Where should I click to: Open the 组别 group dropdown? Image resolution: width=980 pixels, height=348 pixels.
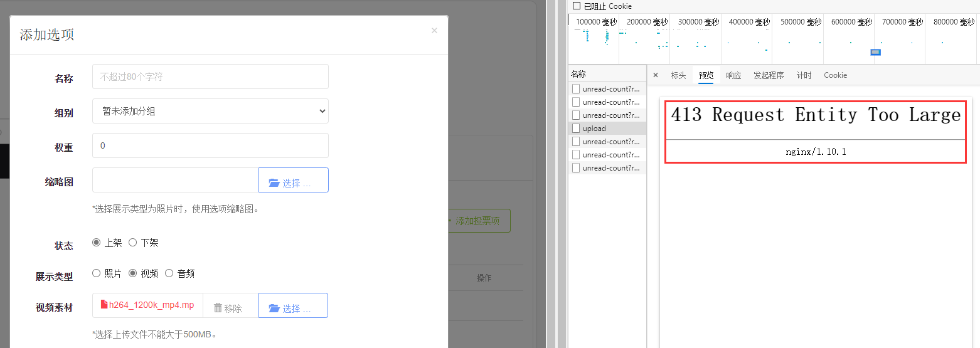click(210, 111)
